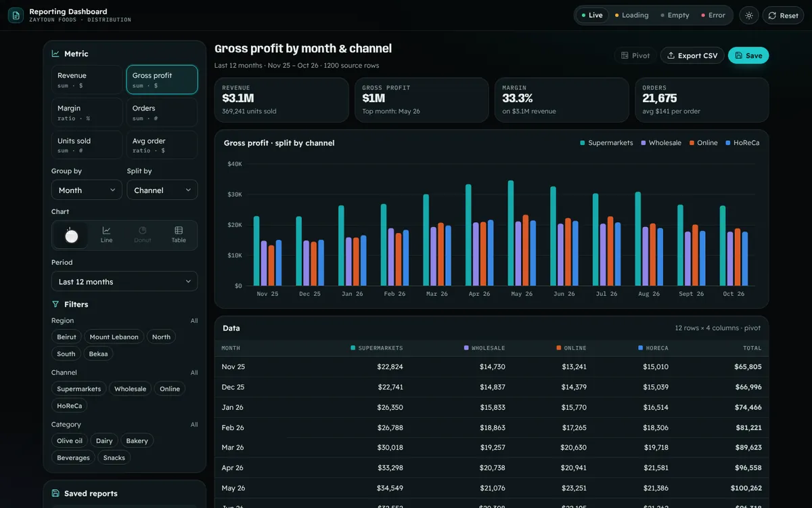Click Export CSV
This screenshot has width=812, height=508.
(692, 56)
